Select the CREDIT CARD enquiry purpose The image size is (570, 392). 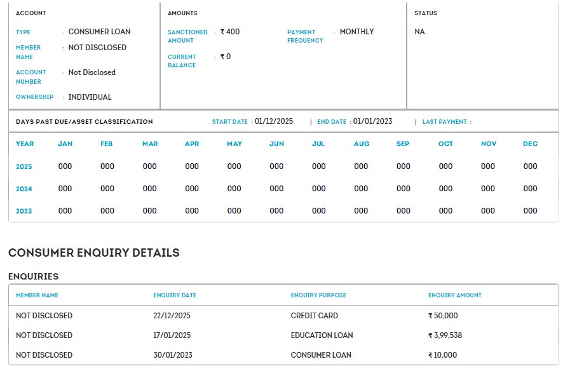click(314, 316)
